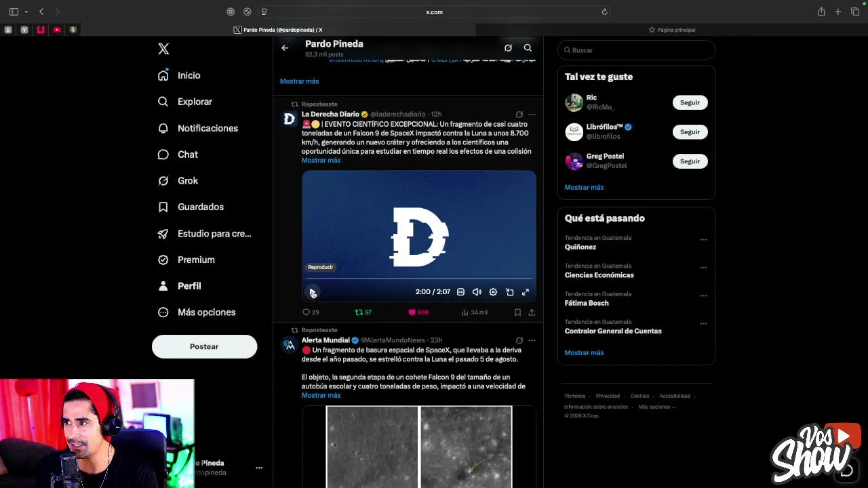Go back using the profile header arrow
Image resolution: width=868 pixels, height=488 pixels.
point(285,48)
